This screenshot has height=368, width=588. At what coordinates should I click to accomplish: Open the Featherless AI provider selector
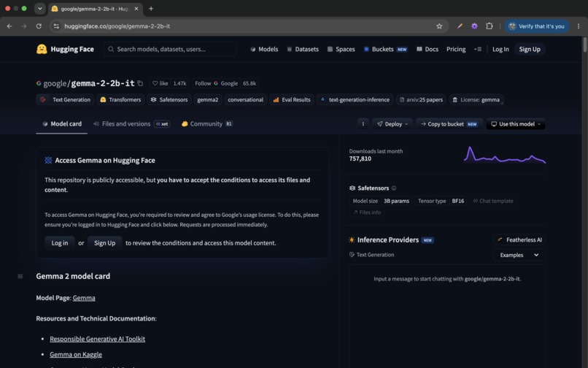(x=519, y=240)
